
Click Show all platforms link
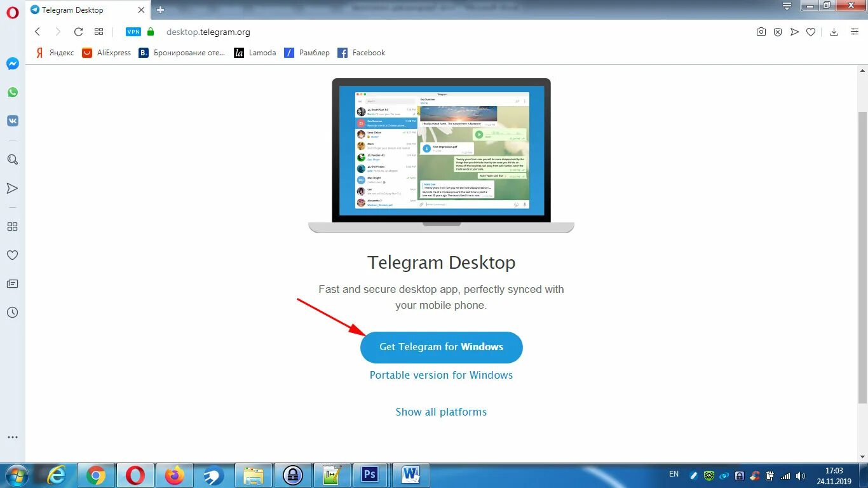pos(441,412)
